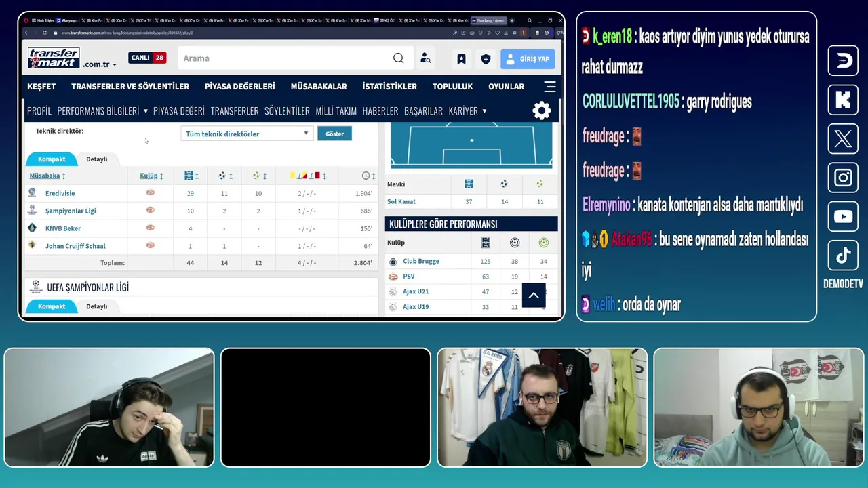Click the Kick logo icon
Viewport: 868px width, 488px height.
pos(843,100)
